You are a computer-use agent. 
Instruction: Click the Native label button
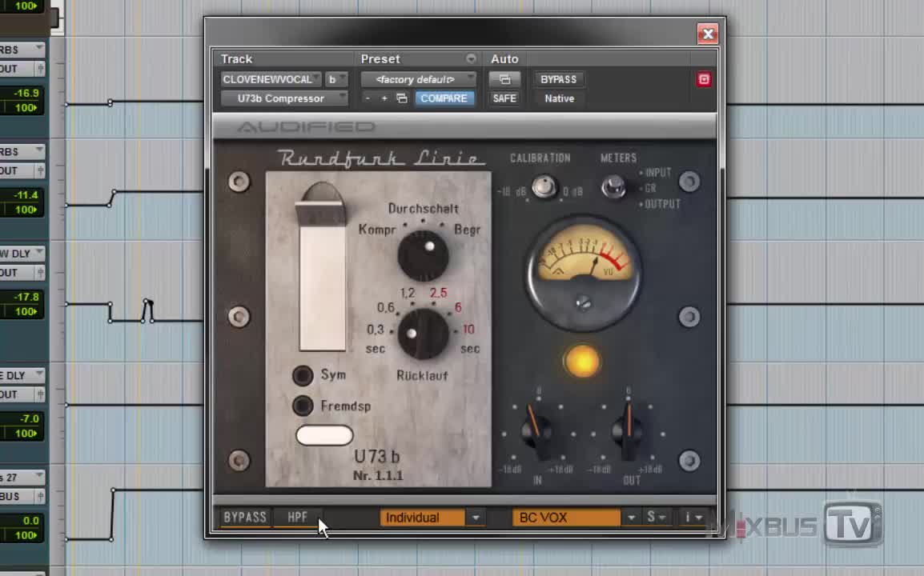(559, 98)
